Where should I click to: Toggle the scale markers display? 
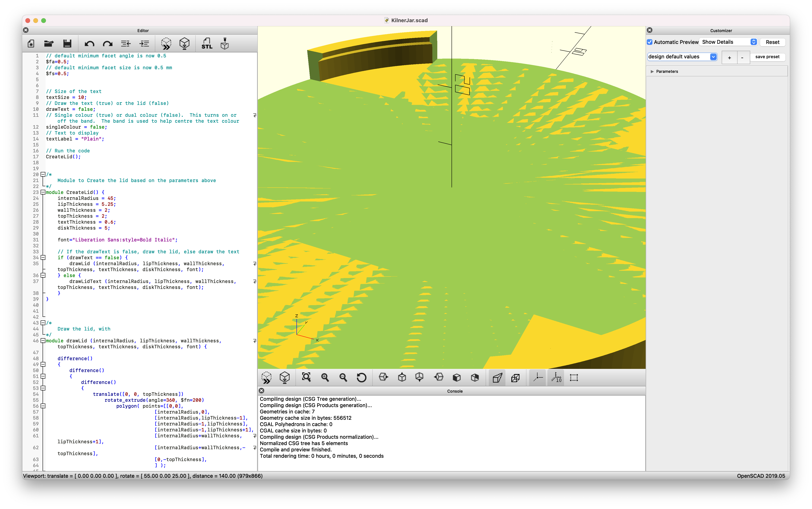(556, 378)
